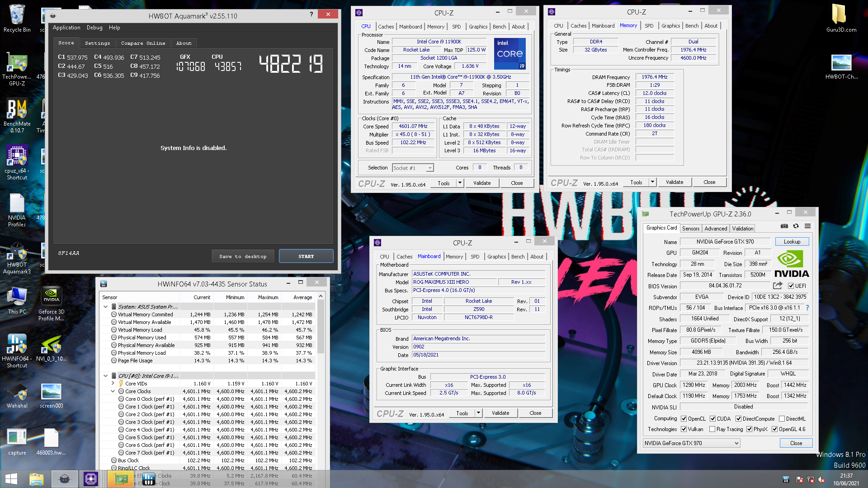Image resolution: width=868 pixels, height=488 pixels.
Task: Open Tools dropdown arrow in CPU-Z CPU window
Action: [x=460, y=183]
